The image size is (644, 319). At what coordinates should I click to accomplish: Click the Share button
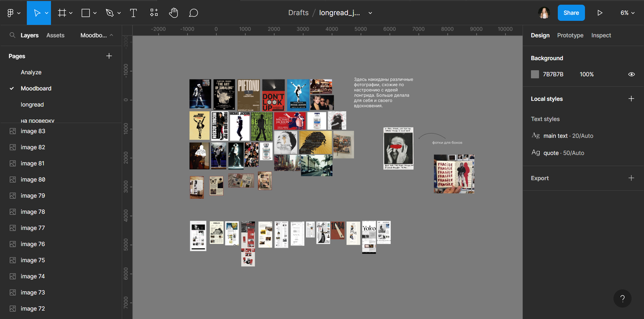(571, 12)
